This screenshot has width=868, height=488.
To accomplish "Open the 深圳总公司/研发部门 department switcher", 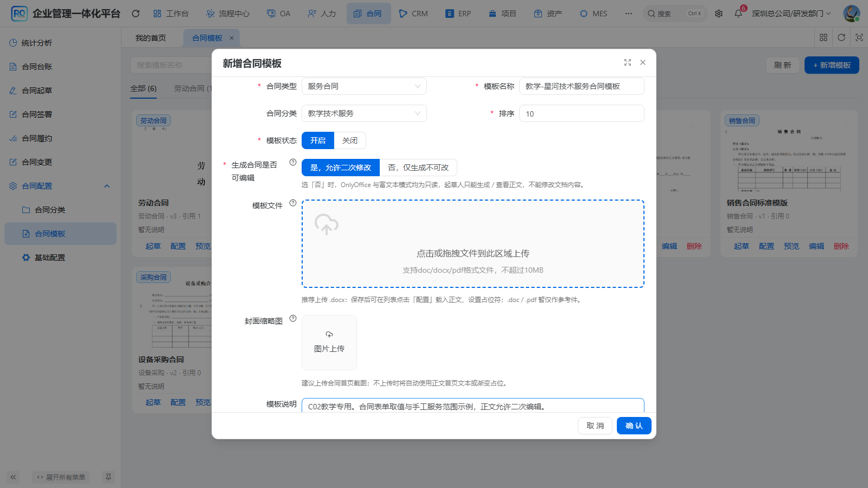I will [792, 14].
